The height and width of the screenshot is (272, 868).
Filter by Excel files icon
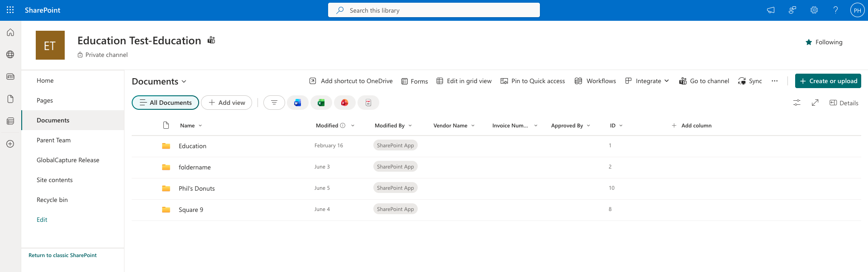click(x=321, y=103)
